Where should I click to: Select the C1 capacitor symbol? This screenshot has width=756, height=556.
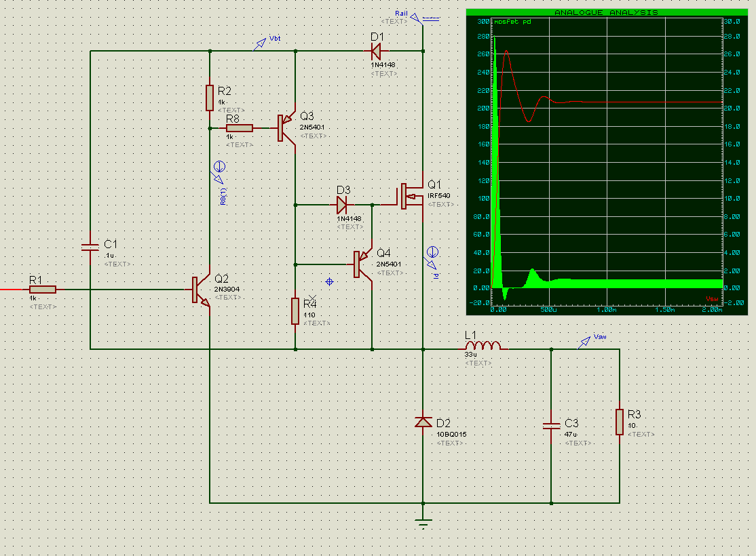click(x=90, y=247)
